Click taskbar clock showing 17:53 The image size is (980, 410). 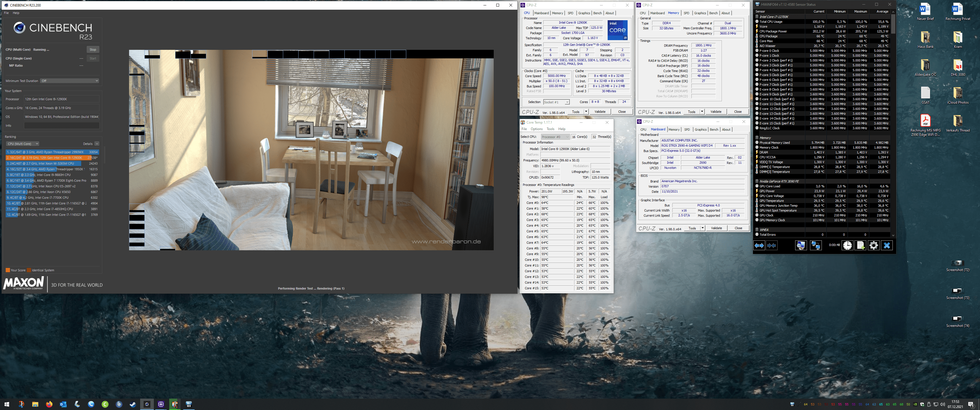[955, 404]
